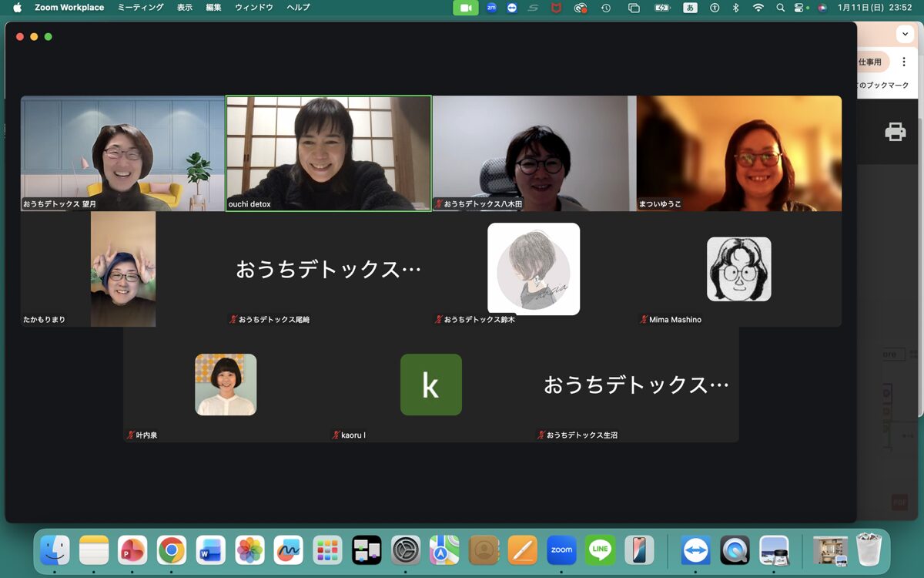This screenshot has height=578, width=924.
Task: Open Google Chrome from the Dock
Action: (172, 549)
